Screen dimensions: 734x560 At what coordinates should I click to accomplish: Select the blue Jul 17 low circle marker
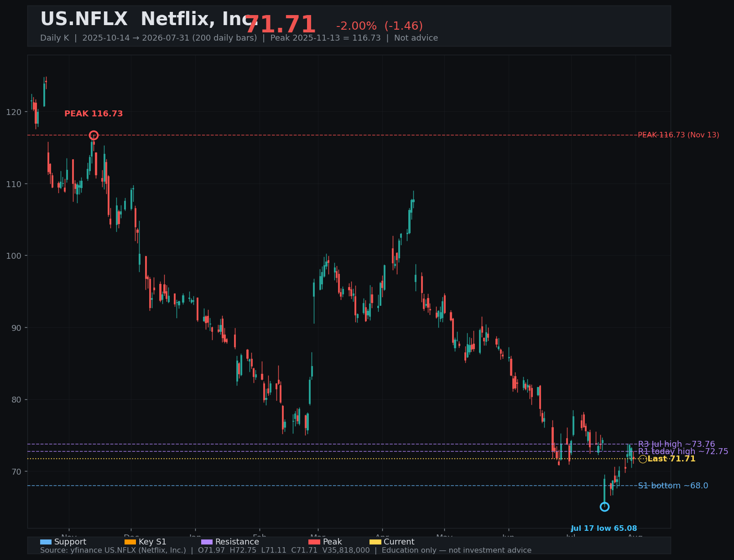point(604,507)
